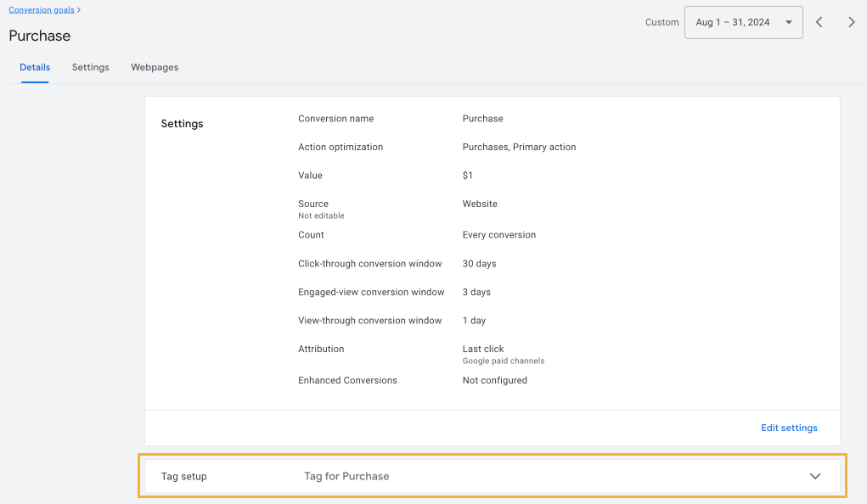The height and width of the screenshot is (504, 867).
Task: Click the Custom date label
Action: tap(662, 23)
